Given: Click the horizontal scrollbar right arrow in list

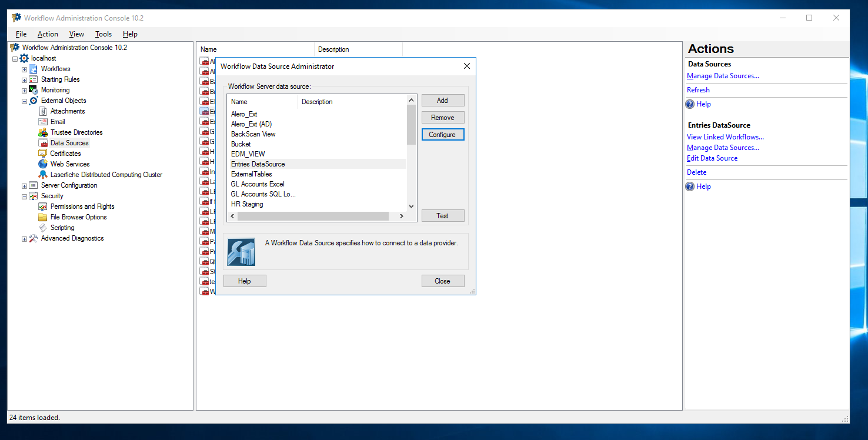Looking at the screenshot, I should click(x=402, y=216).
